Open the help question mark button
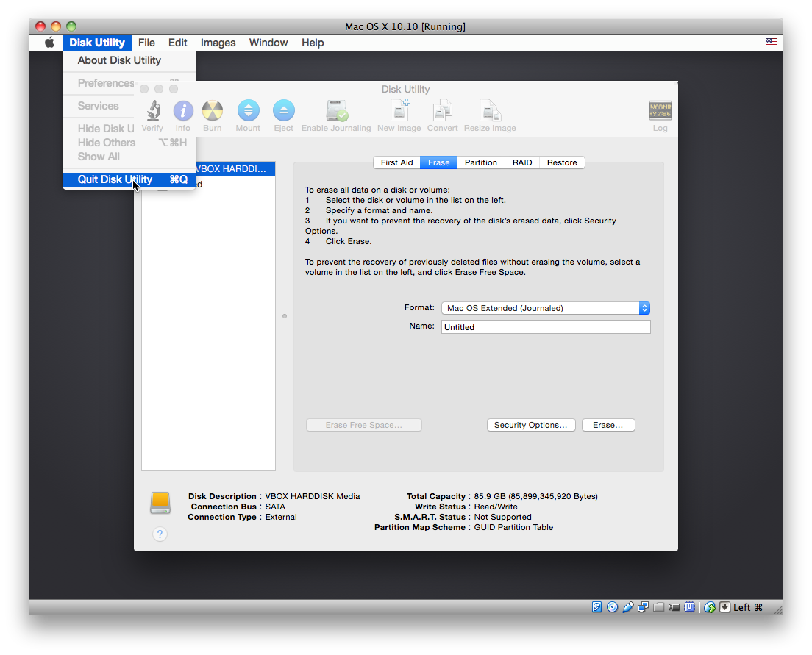The height and width of the screenshot is (655, 812). 160,534
